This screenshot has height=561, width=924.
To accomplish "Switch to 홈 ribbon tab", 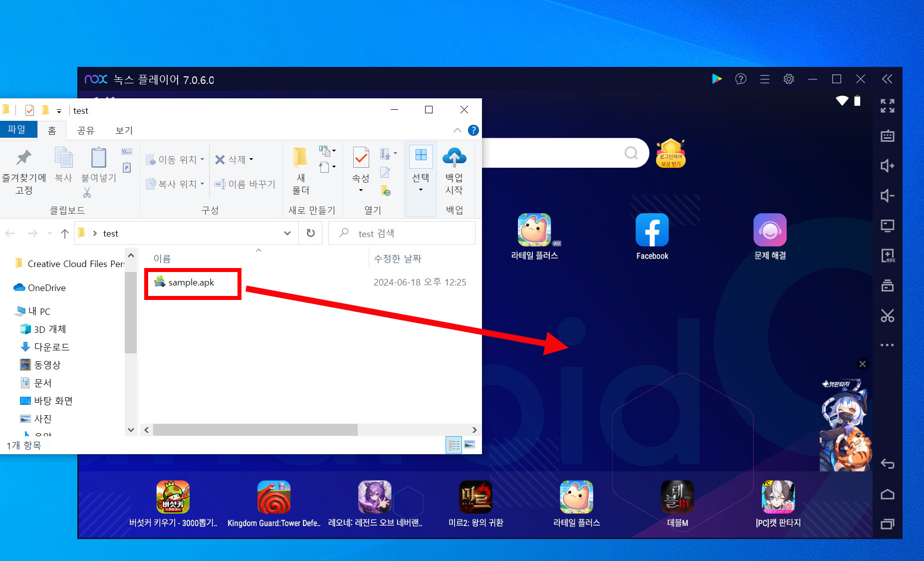I will point(51,130).
